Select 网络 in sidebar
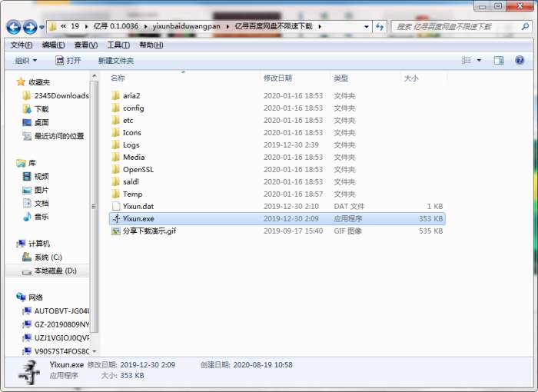Image resolution: width=538 pixels, height=392 pixels. point(29,297)
